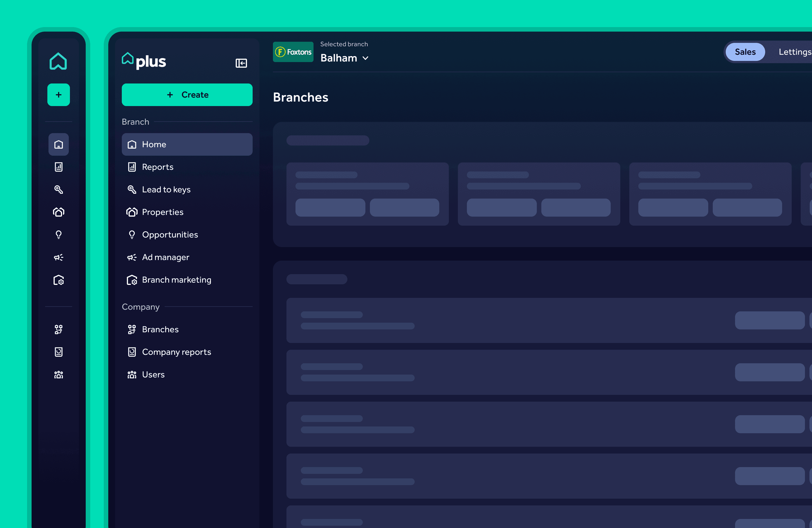Select Lead to keys icon in collapsed sidebar
This screenshot has width=812, height=528.
click(x=58, y=190)
